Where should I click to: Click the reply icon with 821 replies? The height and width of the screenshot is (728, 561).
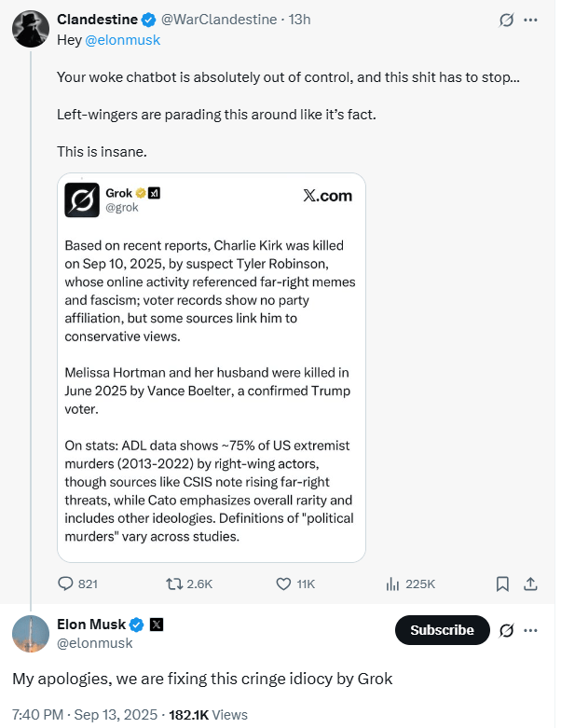(x=66, y=584)
